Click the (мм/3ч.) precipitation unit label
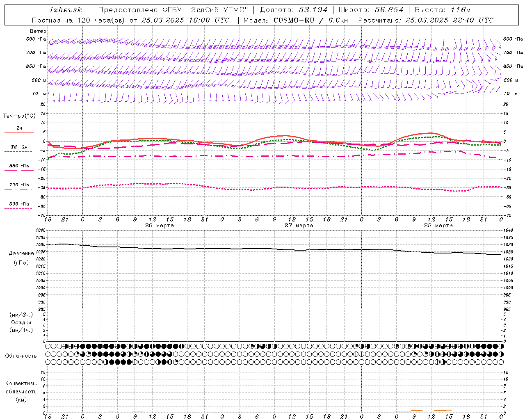525x420 pixels. tap(21, 315)
